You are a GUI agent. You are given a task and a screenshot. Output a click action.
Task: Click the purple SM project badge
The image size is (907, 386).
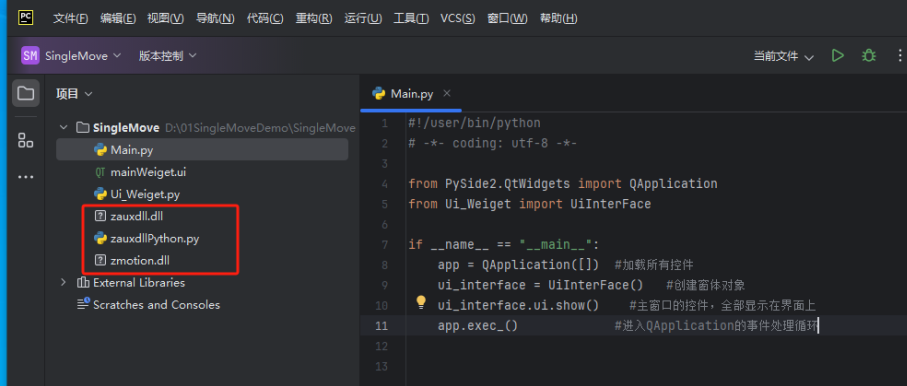[x=30, y=56]
